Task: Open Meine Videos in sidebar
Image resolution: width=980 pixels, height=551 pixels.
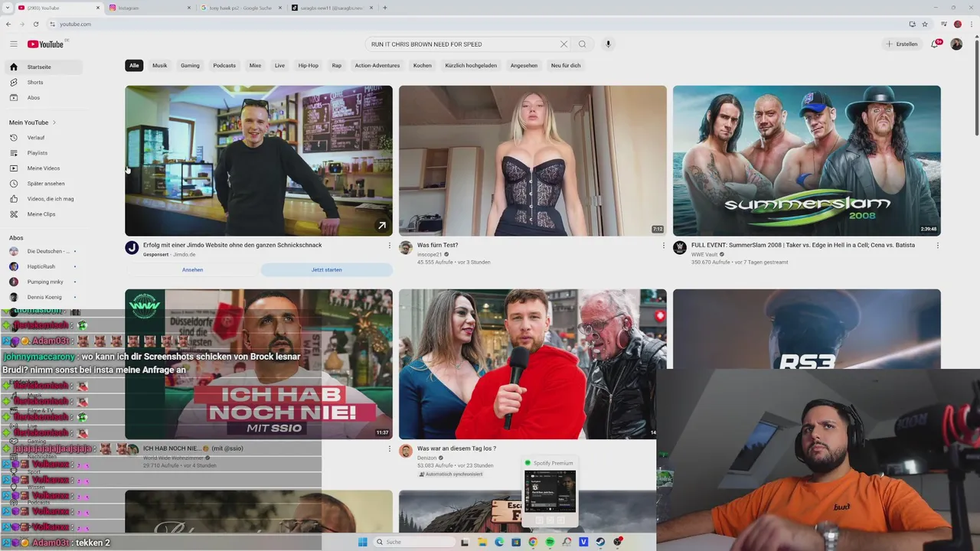Action: pos(44,168)
